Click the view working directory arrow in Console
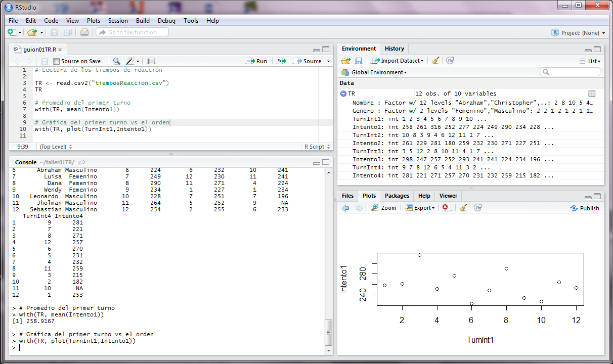The image size is (613, 364). [x=82, y=162]
